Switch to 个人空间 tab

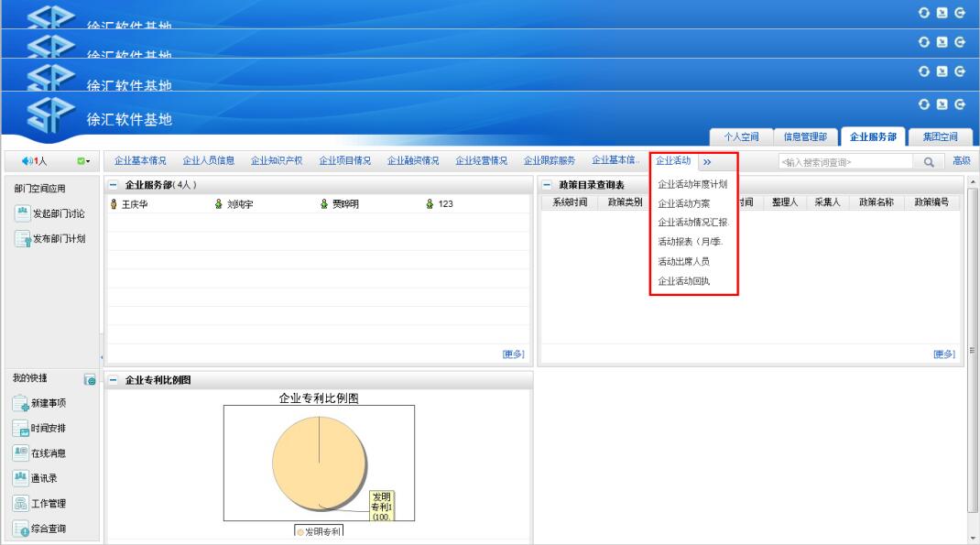741,136
